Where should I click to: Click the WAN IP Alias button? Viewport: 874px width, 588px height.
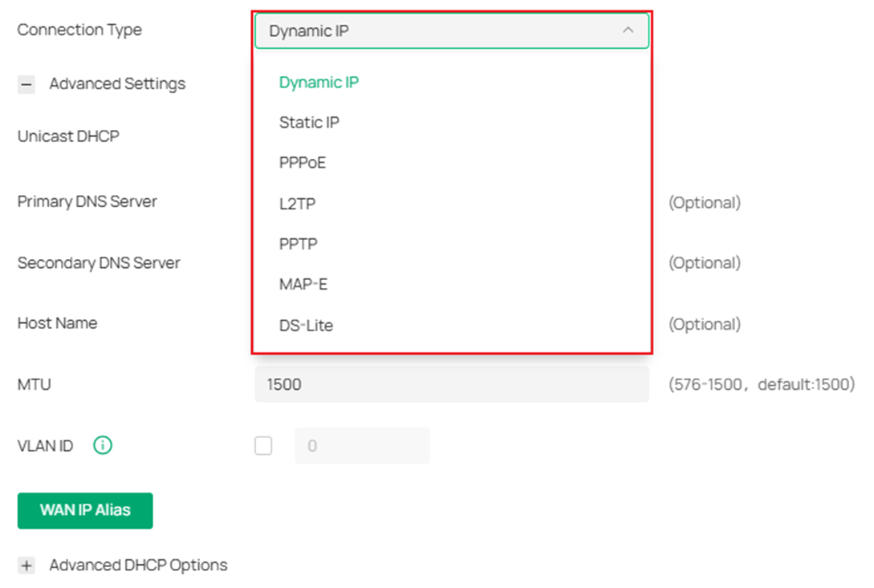pos(84,510)
